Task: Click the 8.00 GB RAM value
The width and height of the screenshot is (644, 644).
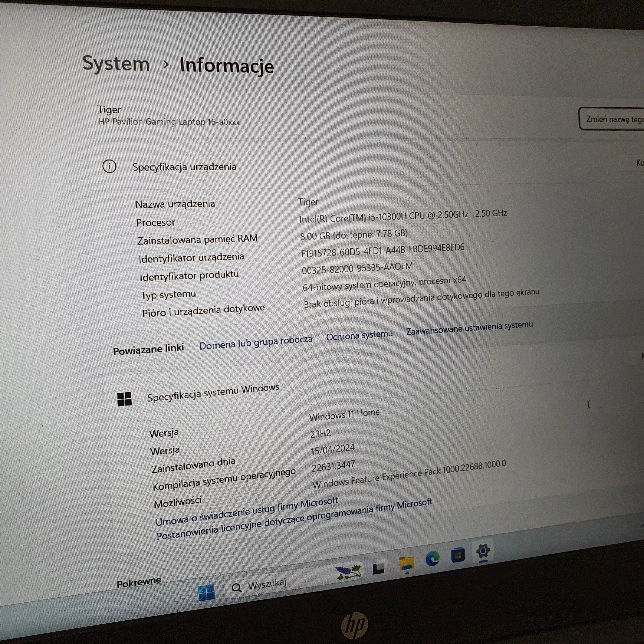Action: click(x=354, y=235)
